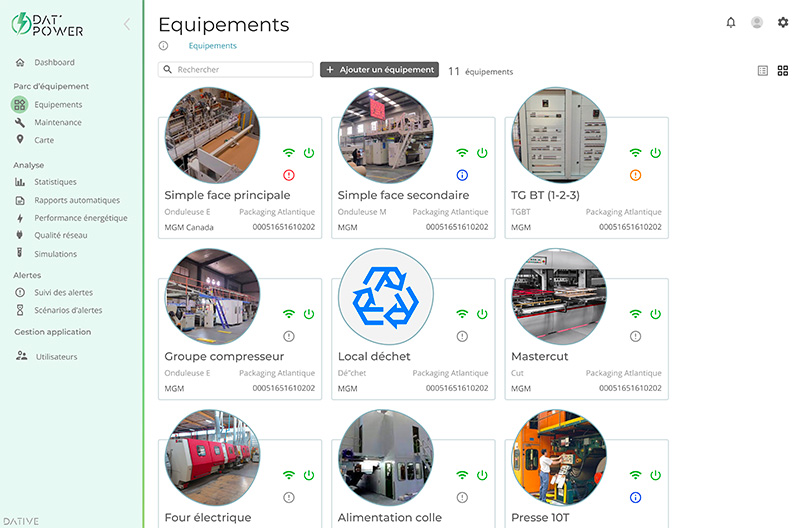Collapse the sidebar with the chevron
Image resolution: width=800 pixels, height=528 pixels.
[x=127, y=24]
